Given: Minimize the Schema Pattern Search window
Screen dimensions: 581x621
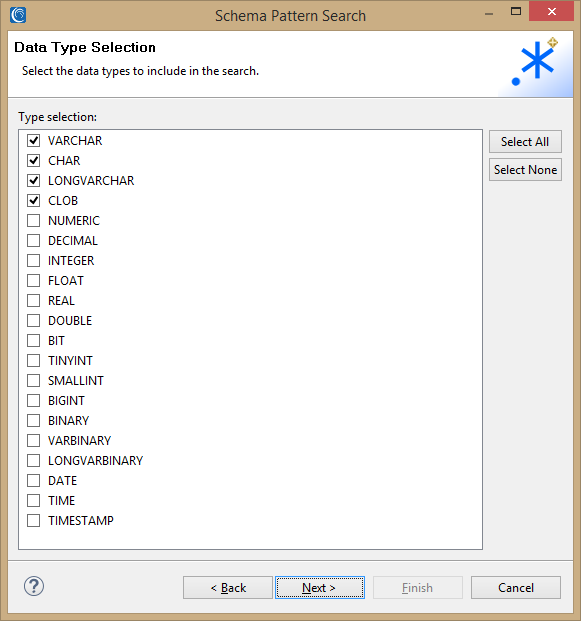Looking at the screenshot, I should [489, 13].
